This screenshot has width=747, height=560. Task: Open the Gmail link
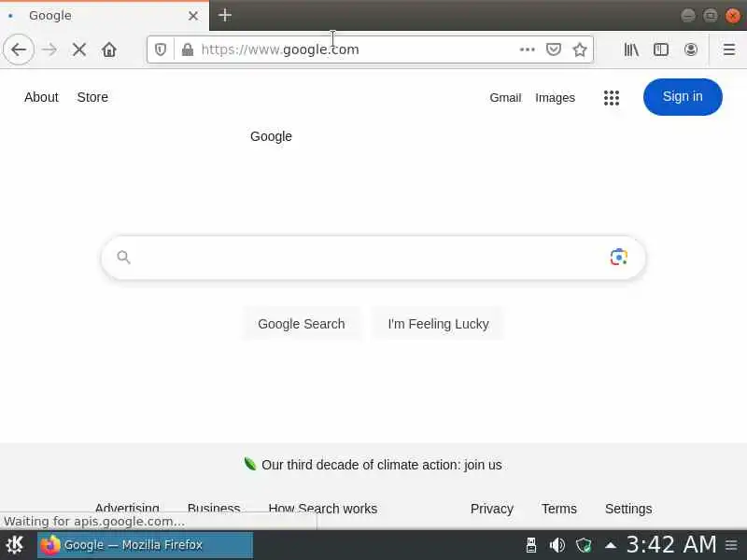coord(505,98)
